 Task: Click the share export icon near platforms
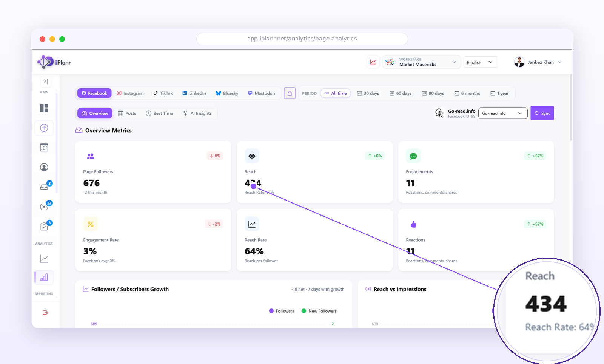click(x=290, y=93)
